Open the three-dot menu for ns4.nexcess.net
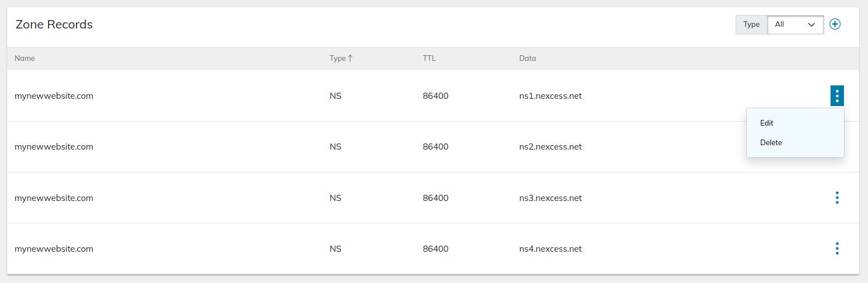The height and width of the screenshot is (283, 868). pyautogui.click(x=837, y=248)
